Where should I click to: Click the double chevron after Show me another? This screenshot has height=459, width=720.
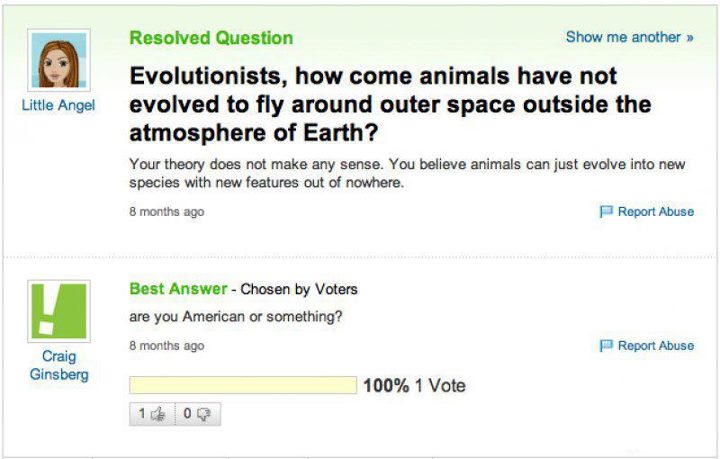(690, 38)
